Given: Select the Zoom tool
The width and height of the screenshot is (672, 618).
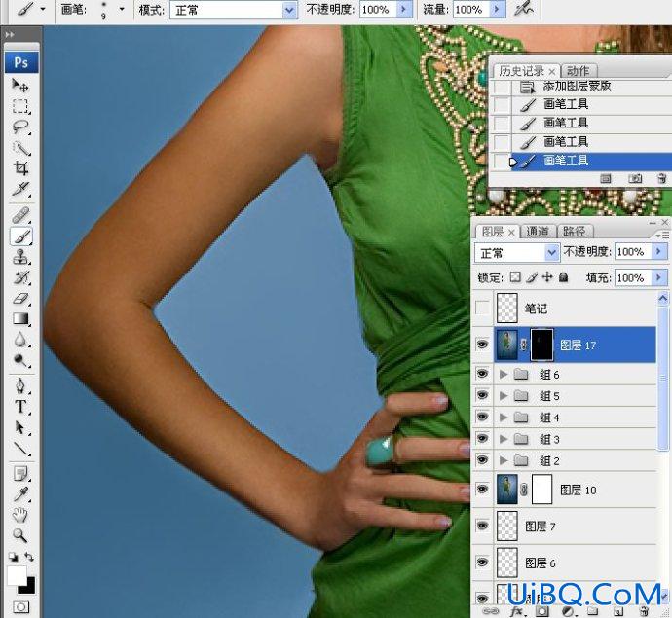Looking at the screenshot, I should (x=20, y=535).
